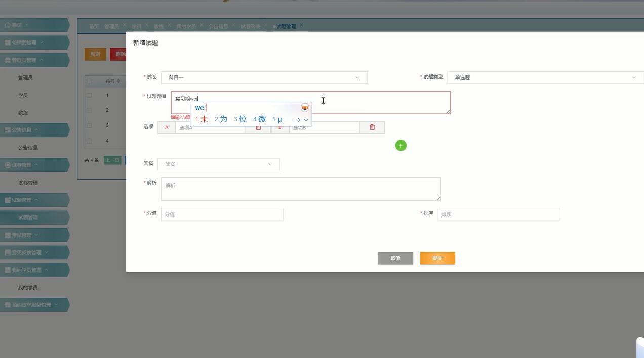Check the row 4 checkbox
644x358 pixels.
click(89, 141)
